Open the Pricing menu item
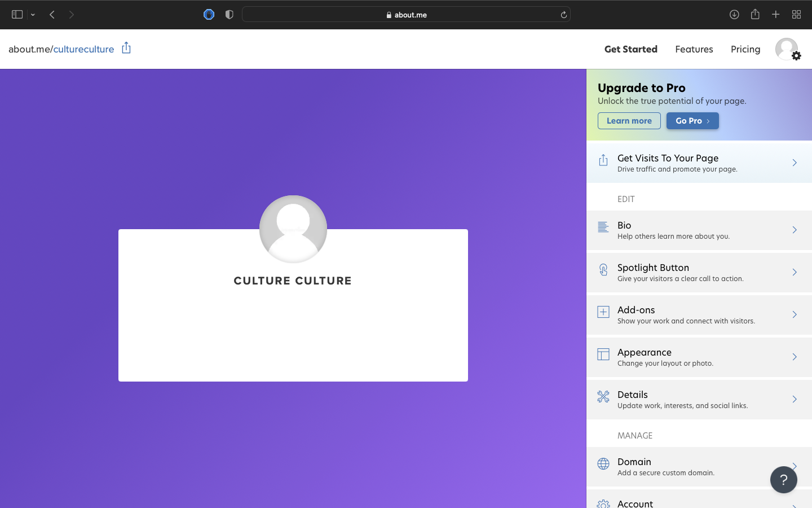This screenshot has height=508, width=812. pos(745,49)
